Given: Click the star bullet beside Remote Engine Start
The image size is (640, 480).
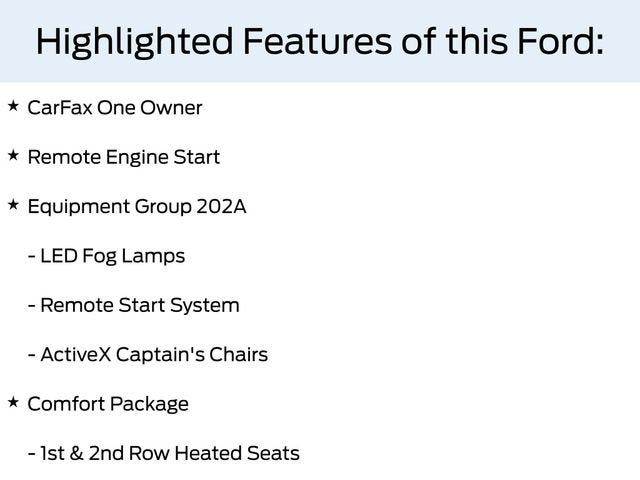Looking at the screenshot, I should [12, 155].
